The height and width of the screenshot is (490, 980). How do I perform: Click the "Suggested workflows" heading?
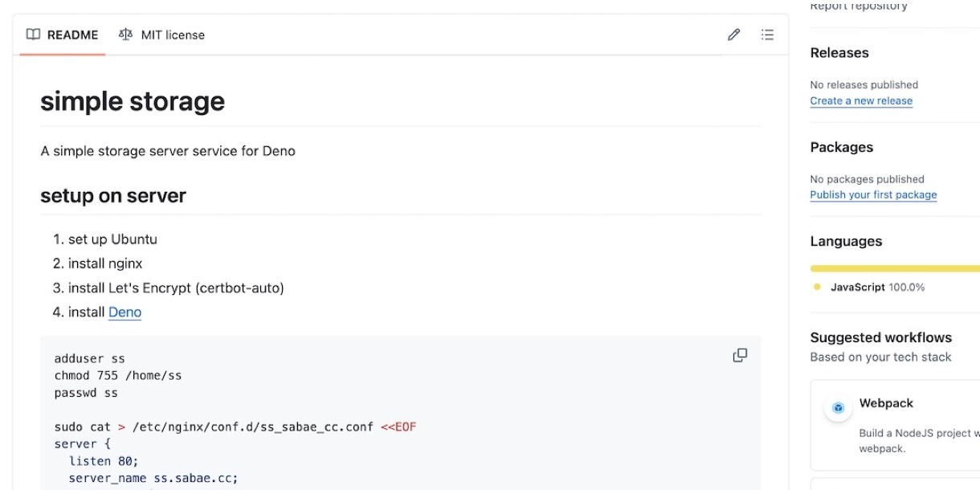tap(880, 337)
